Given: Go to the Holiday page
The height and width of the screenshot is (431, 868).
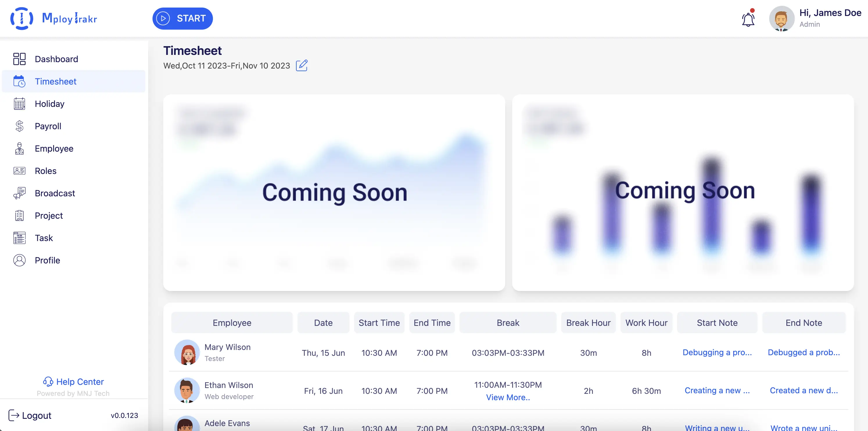Looking at the screenshot, I should (x=73, y=104).
